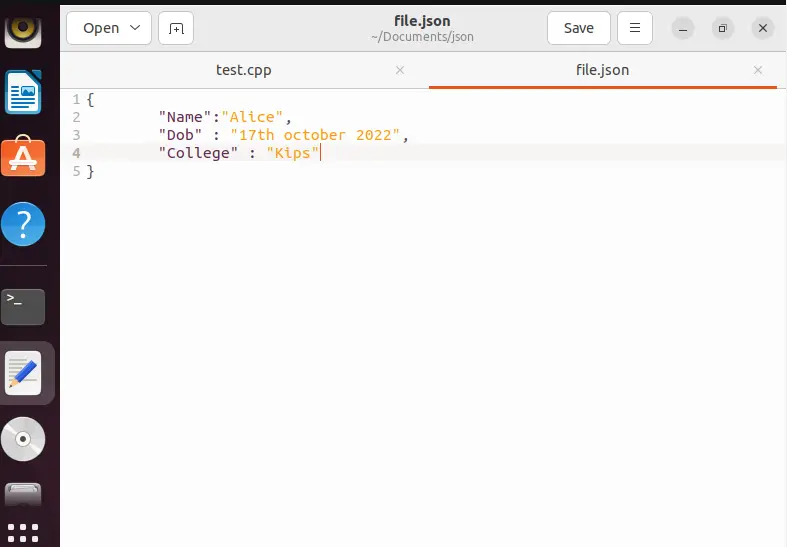Close the editor window

point(763,29)
